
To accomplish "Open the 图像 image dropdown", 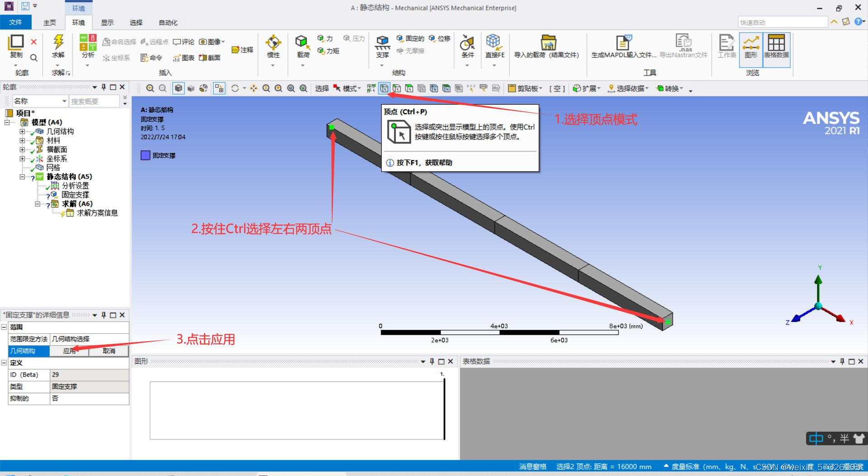I will coord(212,42).
